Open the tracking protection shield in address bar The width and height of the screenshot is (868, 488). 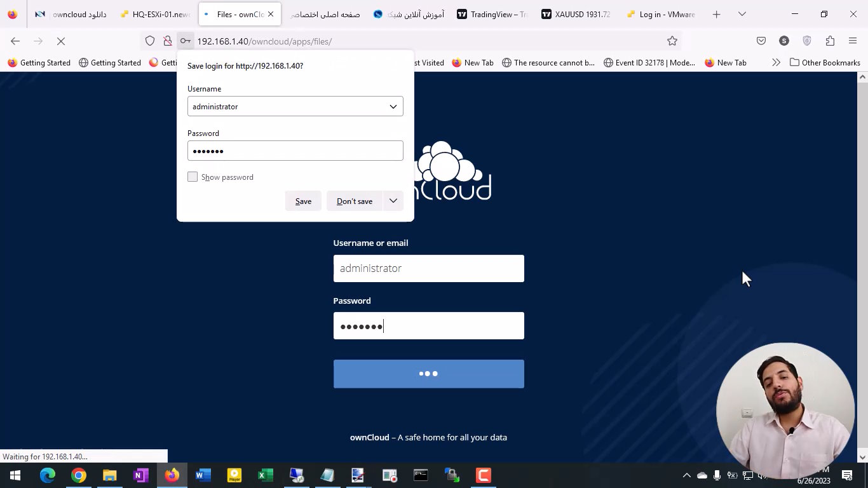click(x=150, y=41)
